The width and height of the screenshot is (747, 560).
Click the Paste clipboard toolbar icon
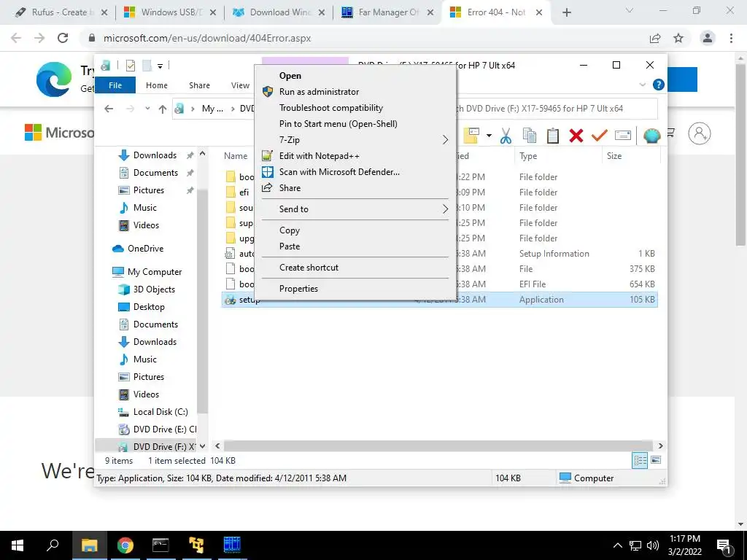coord(553,136)
